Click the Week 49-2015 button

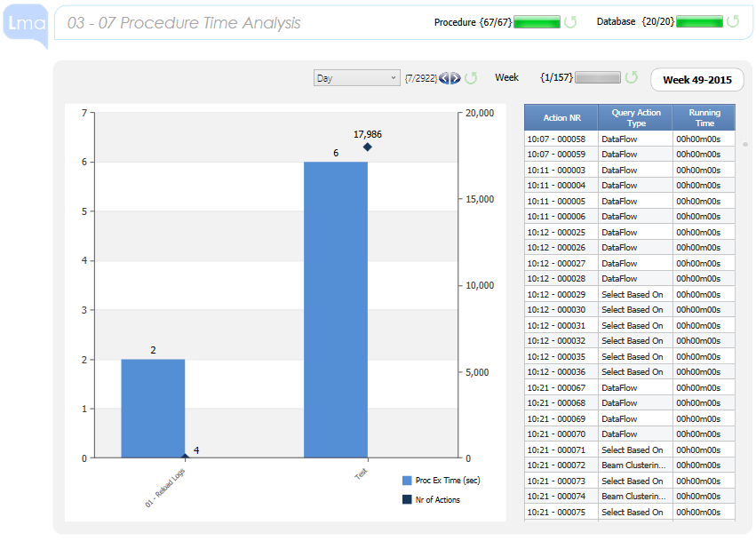[697, 79]
